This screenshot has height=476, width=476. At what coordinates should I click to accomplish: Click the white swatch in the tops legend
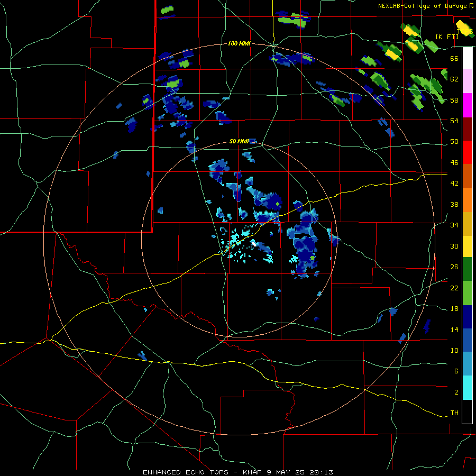point(467,58)
